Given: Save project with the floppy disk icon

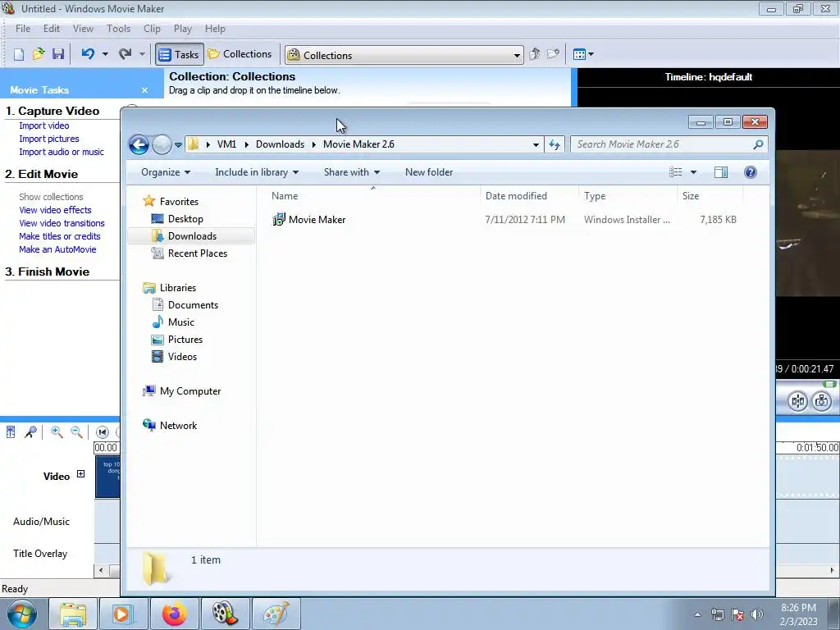Looking at the screenshot, I should click(58, 54).
